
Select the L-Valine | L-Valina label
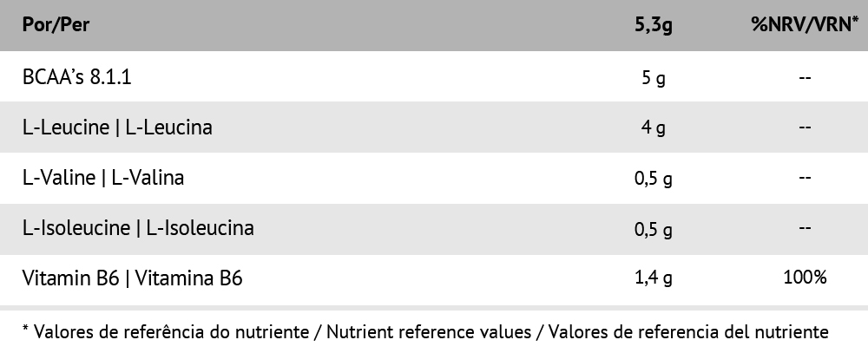point(103,178)
